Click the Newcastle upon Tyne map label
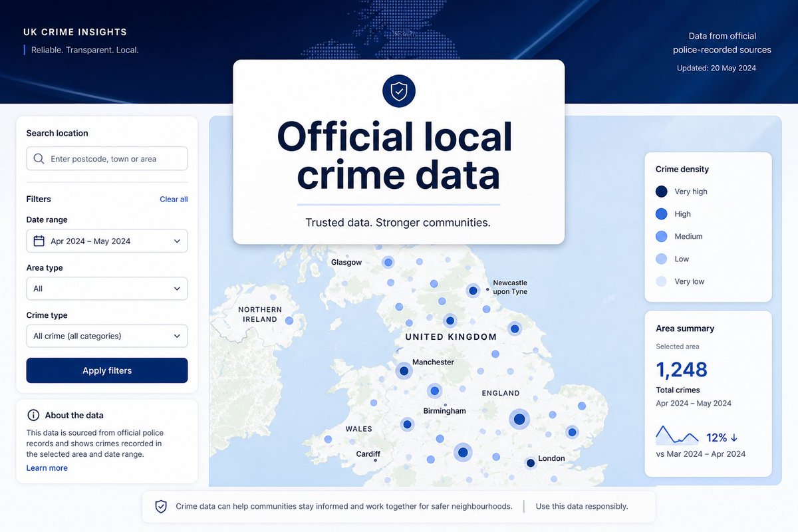Screen dimensions: 798x532 click(510, 287)
